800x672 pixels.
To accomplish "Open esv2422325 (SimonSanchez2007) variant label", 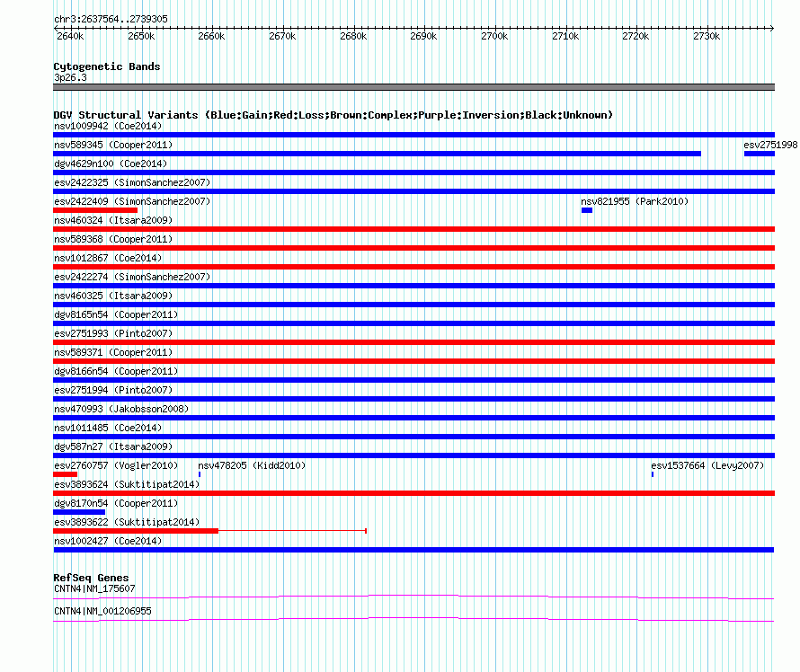I will [132, 182].
